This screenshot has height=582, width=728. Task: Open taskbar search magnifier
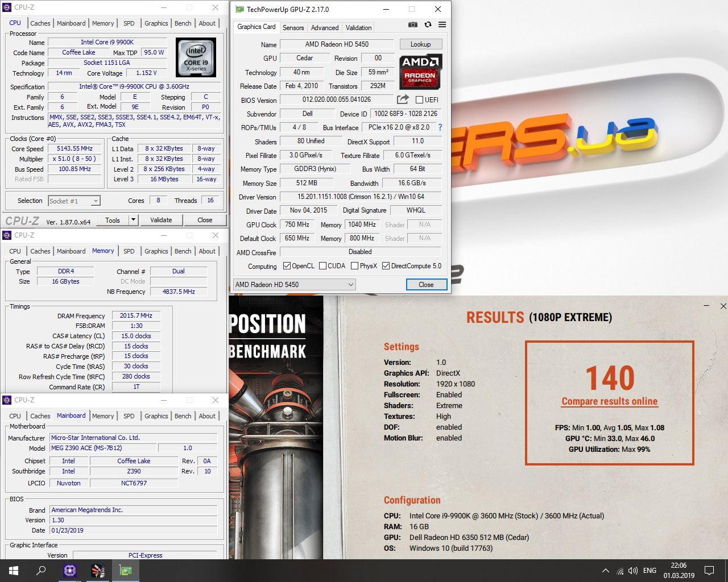(41, 571)
